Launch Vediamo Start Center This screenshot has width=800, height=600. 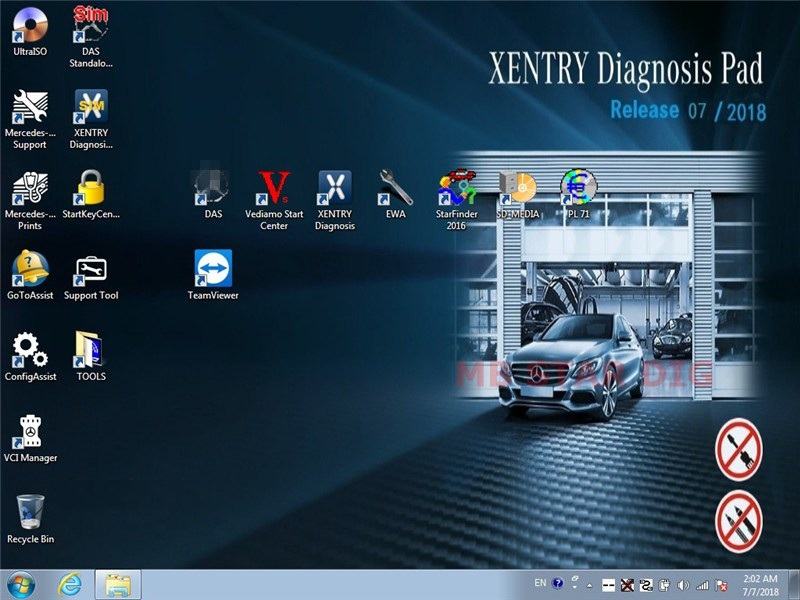tap(273, 188)
